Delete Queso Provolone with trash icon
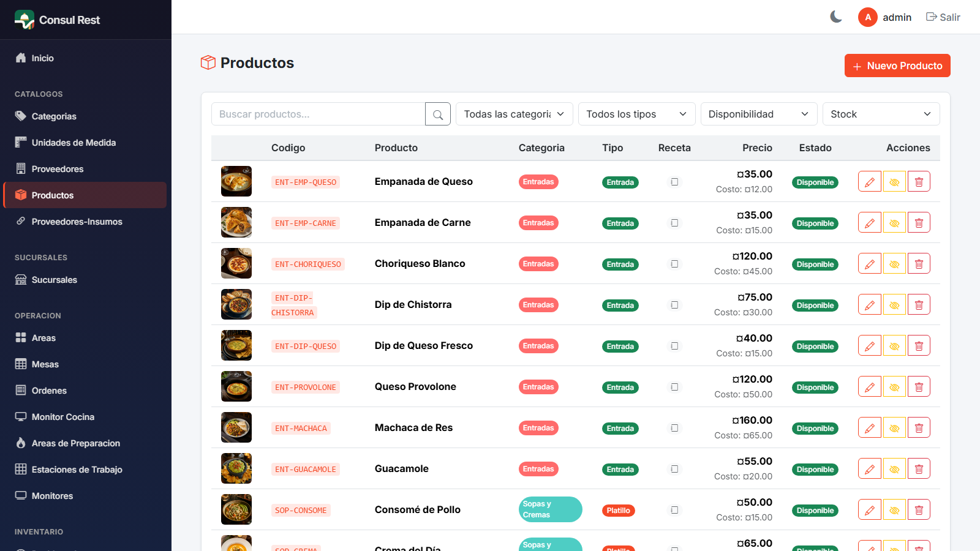The width and height of the screenshot is (980, 551). tap(919, 387)
